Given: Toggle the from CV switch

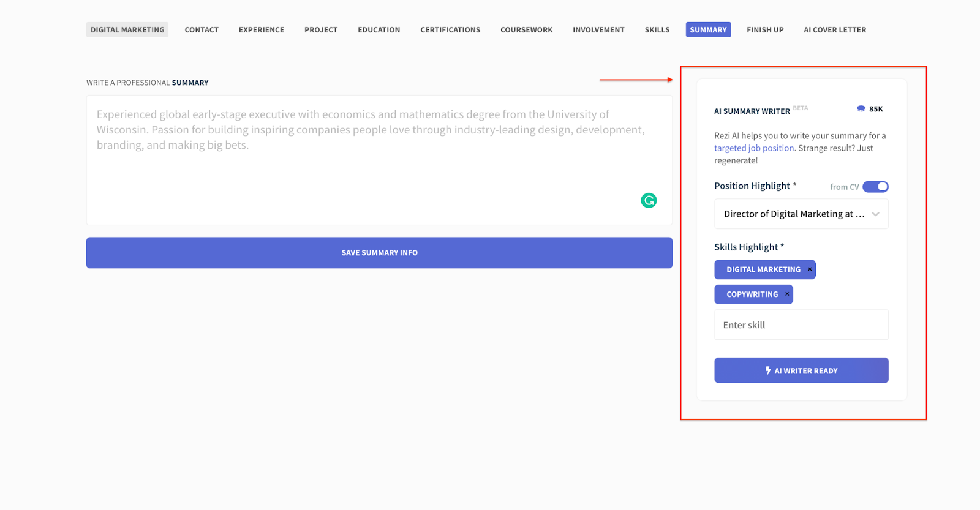Looking at the screenshot, I should [x=875, y=187].
